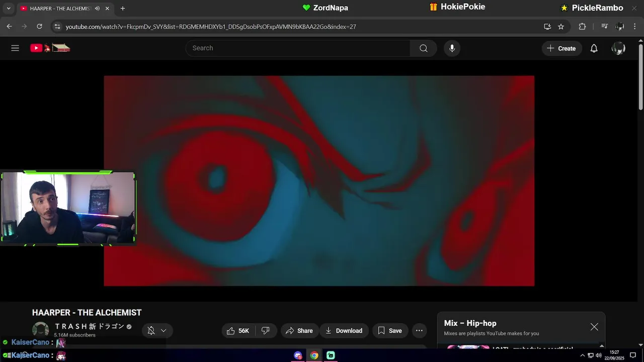Toggle the channel notification bell
Screen dimensions: 644x362
tap(151, 330)
